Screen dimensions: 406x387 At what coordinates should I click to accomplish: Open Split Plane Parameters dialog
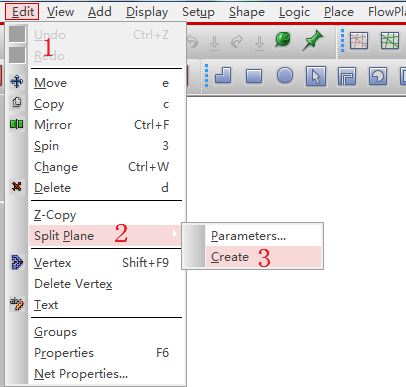coord(263,236)
